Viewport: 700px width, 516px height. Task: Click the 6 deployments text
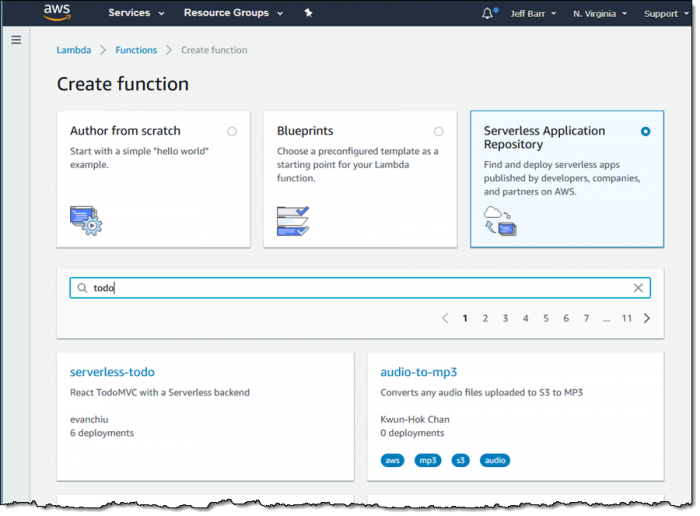click(x=102, y=433)
